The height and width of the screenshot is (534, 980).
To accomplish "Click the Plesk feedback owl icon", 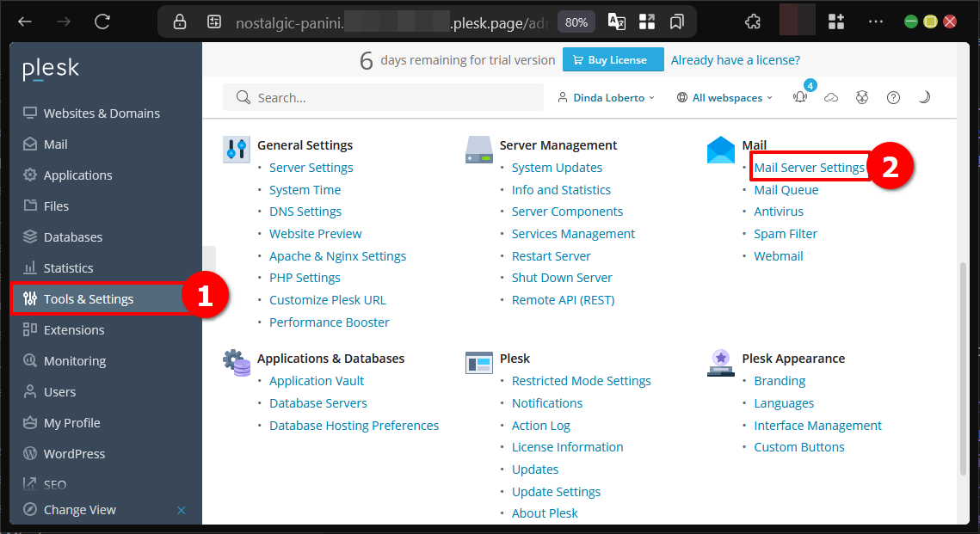I will click(862, 97).
